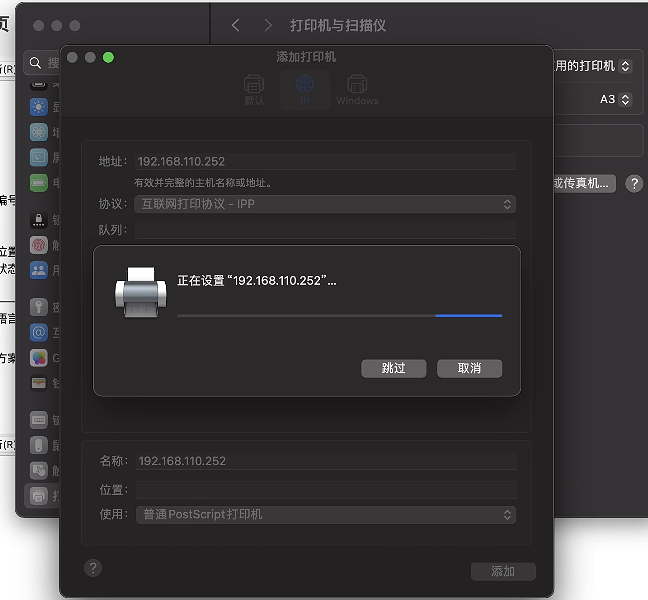Open Internet Accounts @ icon in sidebar

tap(39, 333)
